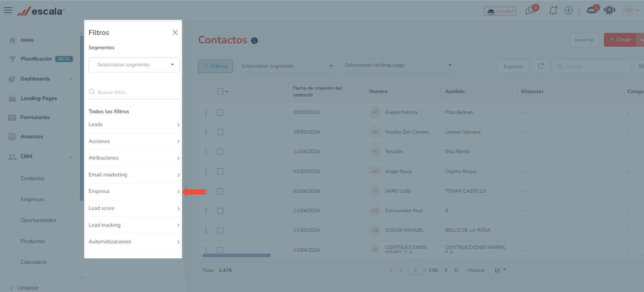
Task: Go to next page of contacts
Action: pyautogui.click(x=446, y=270)
